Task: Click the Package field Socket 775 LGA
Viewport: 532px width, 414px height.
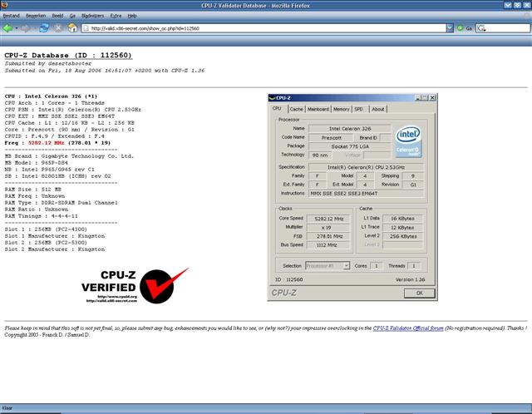Action: tap(350, 146)
